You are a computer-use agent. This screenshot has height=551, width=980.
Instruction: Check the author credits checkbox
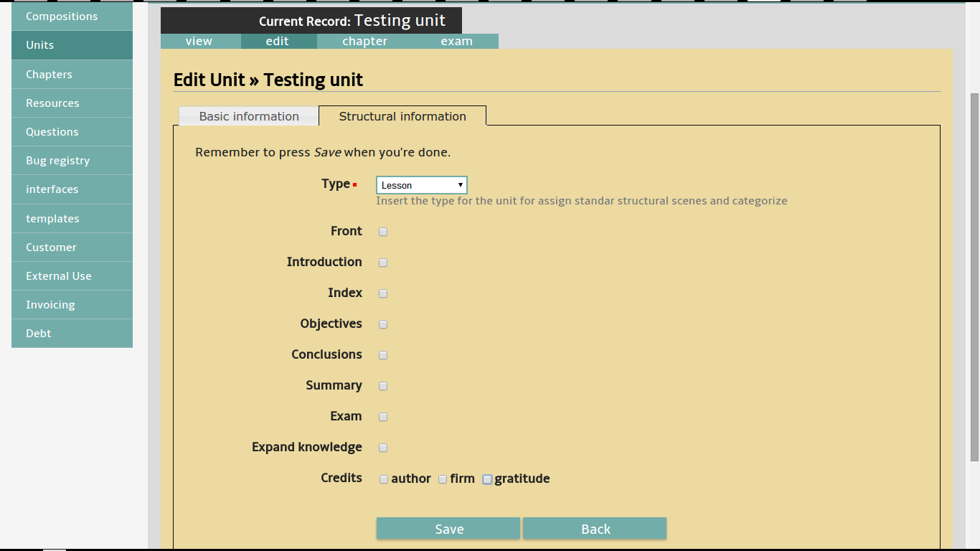(384, 479)
